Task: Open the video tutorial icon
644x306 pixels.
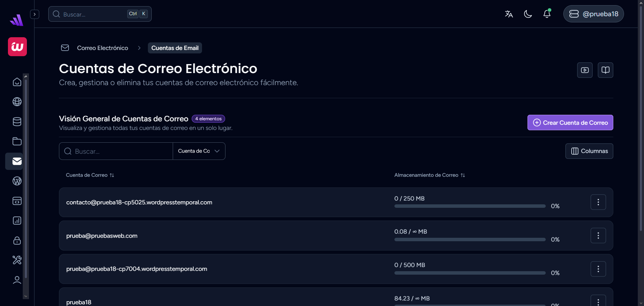Action: tap(585, 70)
